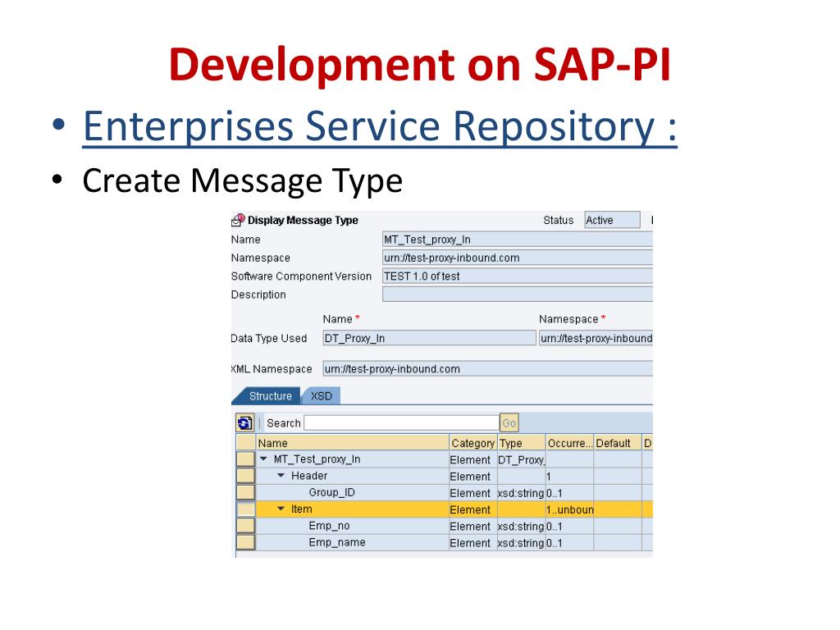The image size is (840, 630).
Task: Collapse the MT_Test_proxy_In tree node
Action: [263, 459]
